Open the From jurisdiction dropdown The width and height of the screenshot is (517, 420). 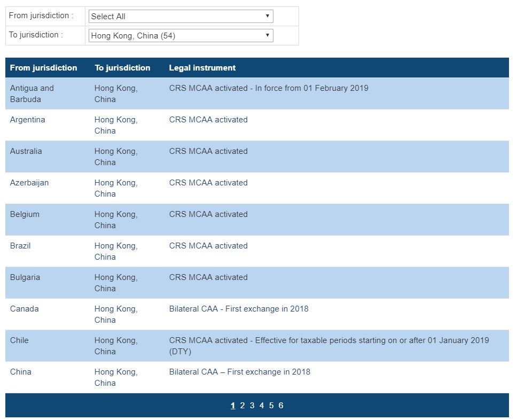[x=181, y=16]
